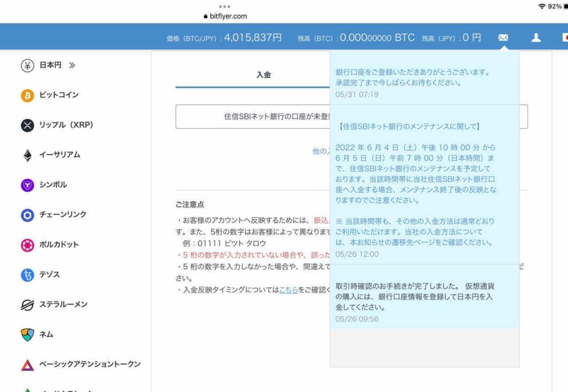Click the example text 例：01111 ビット タロウ
This screenshot has height=392, width=568.
(224, 243)
